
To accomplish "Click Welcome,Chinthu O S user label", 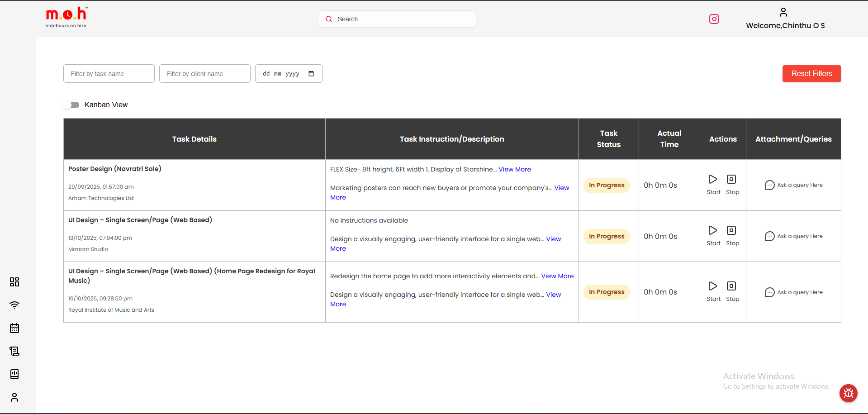I will click(x=785, y=26).
